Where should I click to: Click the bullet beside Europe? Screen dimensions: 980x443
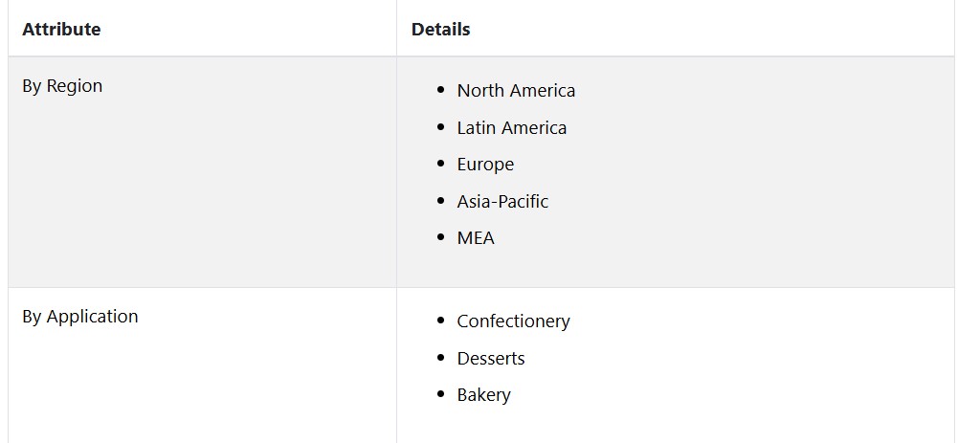tap(441, 164)
